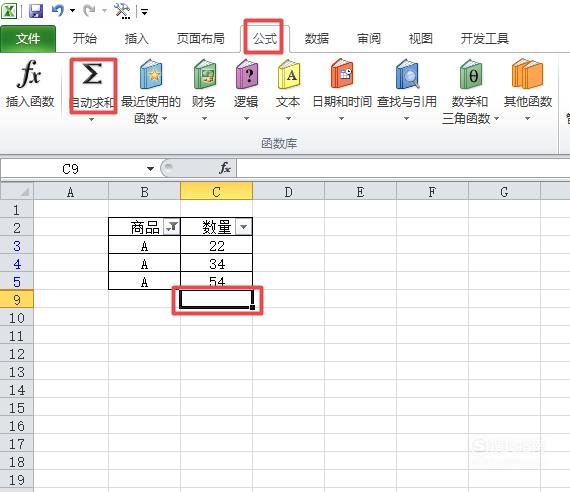Click the Insert Function (插入函数) fx icon
Screen dimensions: 570x492
29,74
